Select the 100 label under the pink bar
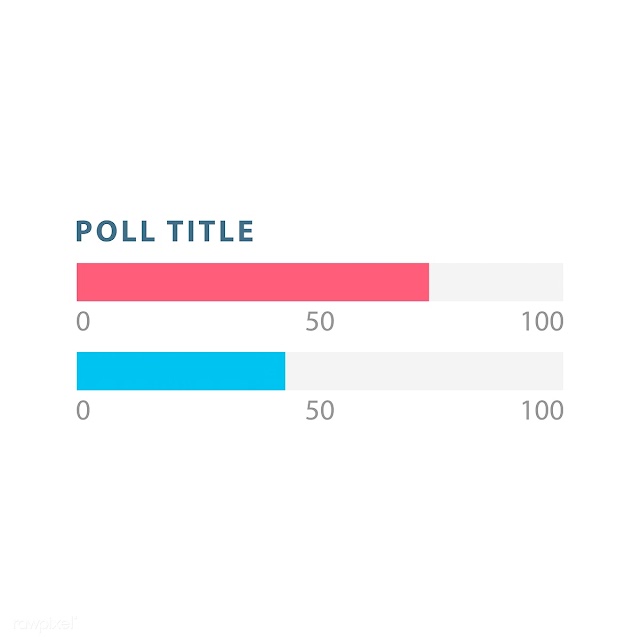Screen dimensions: 640x640 [542, 321]
